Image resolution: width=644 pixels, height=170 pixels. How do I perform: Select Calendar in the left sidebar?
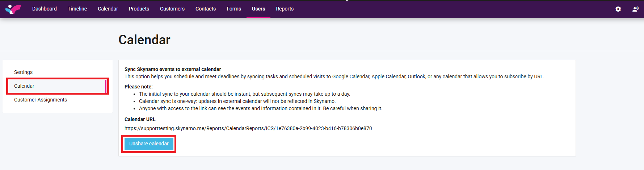point(24,86)
